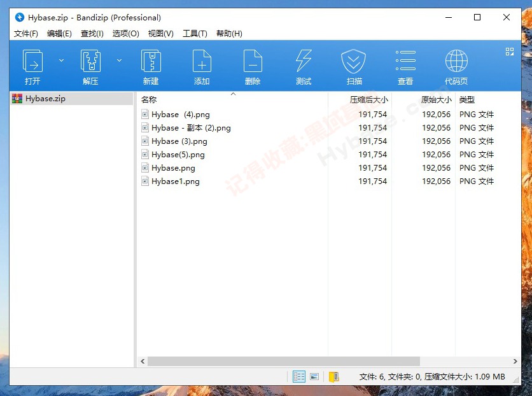Click the window resize grip in corner
The width and height of the screenshot is (532, 396).
pos(516,381)
